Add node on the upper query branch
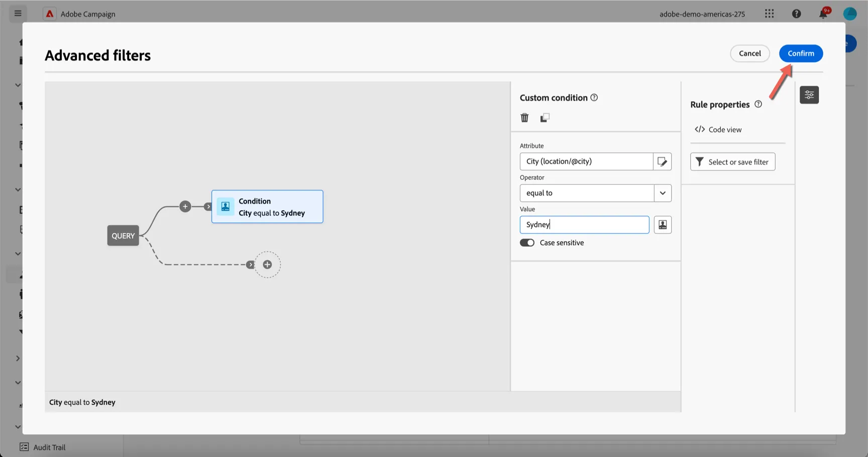Image resolution: width=868 pixels, height=457 pixels. [x=185, y=207]
